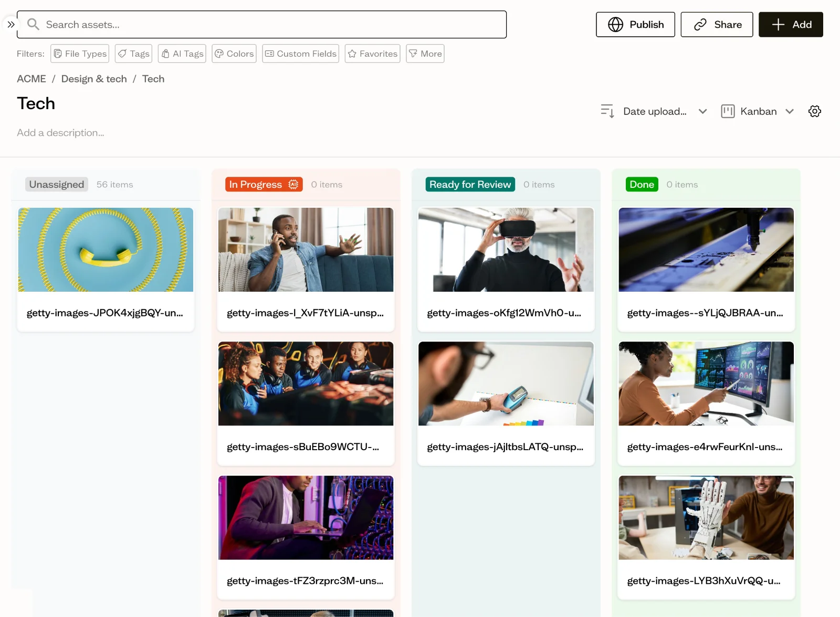840x617 pixels.
Task: Click filename getty-images-jAjltbsLATQ-unsp...
Action: [x=505, y=447]
